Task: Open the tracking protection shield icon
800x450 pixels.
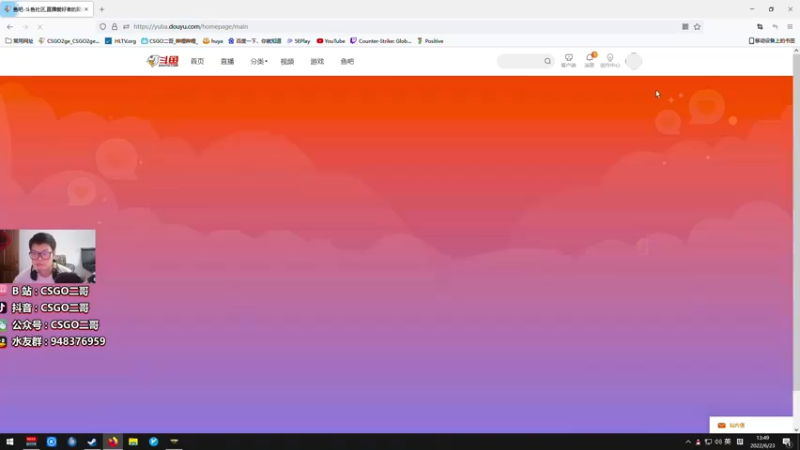Action: click(103, 27)
